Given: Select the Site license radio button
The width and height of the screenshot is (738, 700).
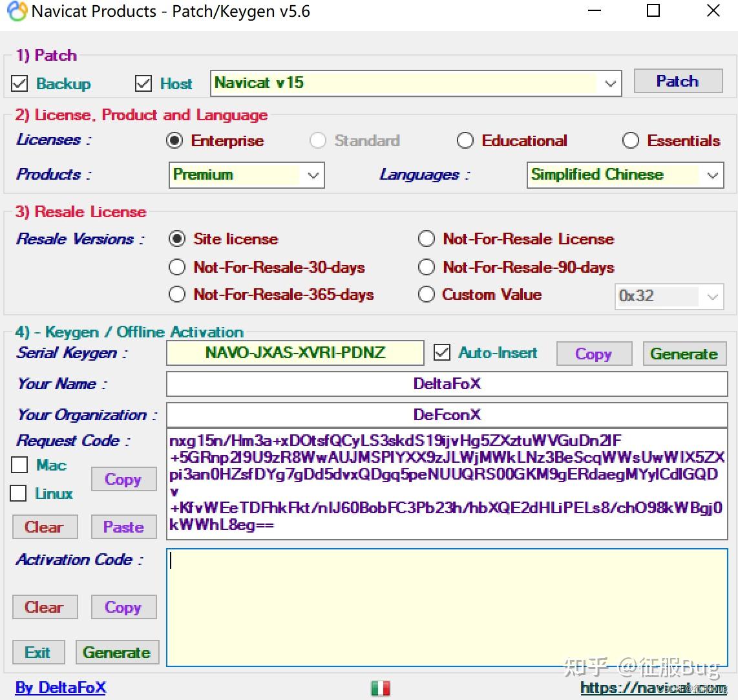Looking at the screenshot, I should point(177,239).
